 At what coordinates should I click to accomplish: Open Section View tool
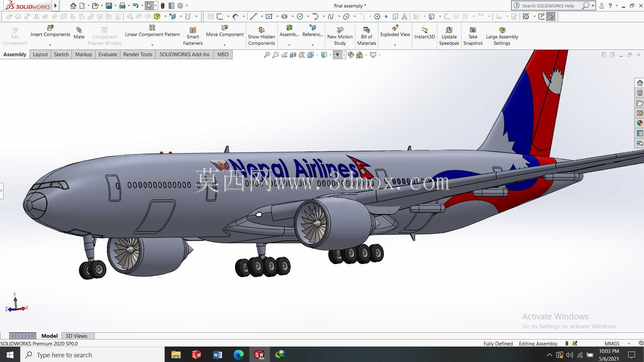(x=293, y=55)
